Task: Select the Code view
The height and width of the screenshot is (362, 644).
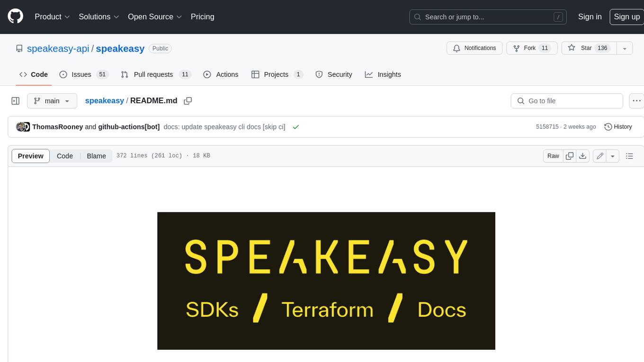Action: (x=65, y=156)
